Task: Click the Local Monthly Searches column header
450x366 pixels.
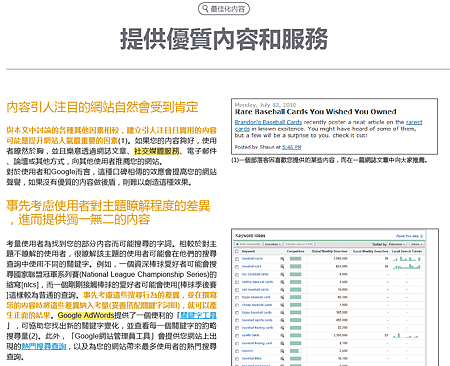Action: click(x=371, y=251)
